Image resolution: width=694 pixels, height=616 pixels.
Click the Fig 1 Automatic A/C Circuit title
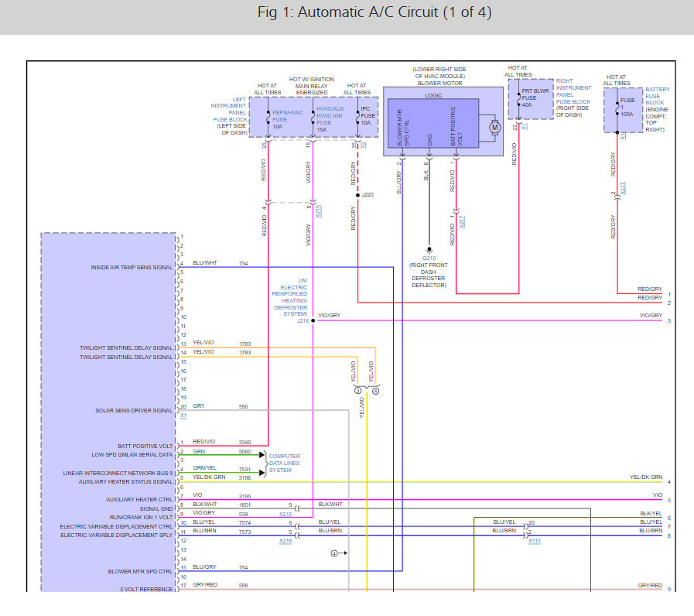coord(374,12)
